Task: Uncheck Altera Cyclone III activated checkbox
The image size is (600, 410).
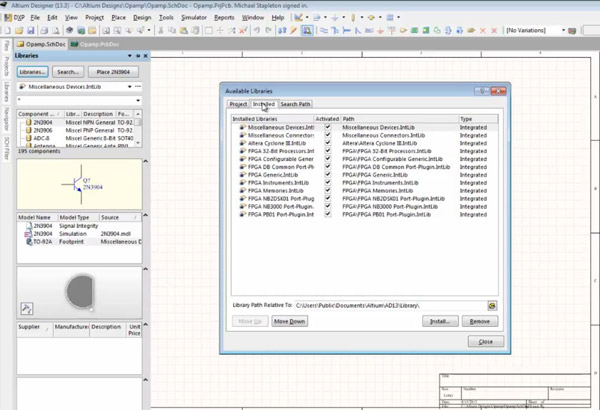Action: (x=328, y=143)
